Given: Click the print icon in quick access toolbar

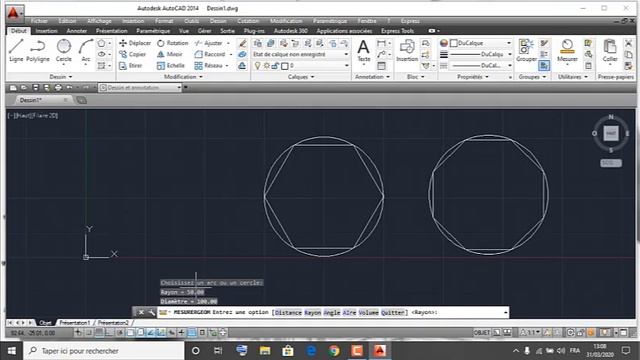Looking at the screenshot, I should coord(58,88).
